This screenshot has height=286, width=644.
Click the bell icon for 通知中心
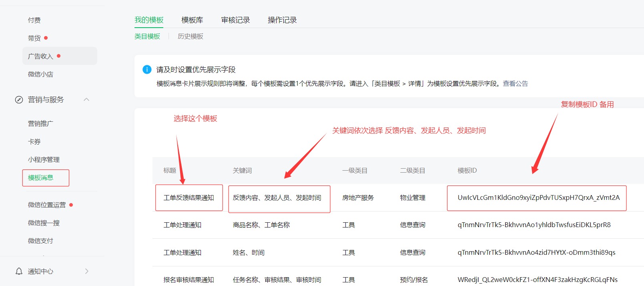coord(19,271)
